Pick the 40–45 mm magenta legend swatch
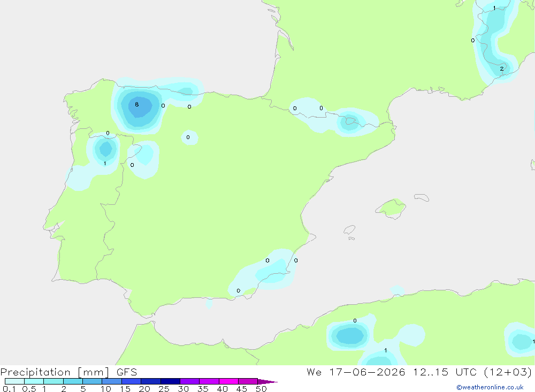The height and width of the screenshot is (392, 535). coord(228,381)
